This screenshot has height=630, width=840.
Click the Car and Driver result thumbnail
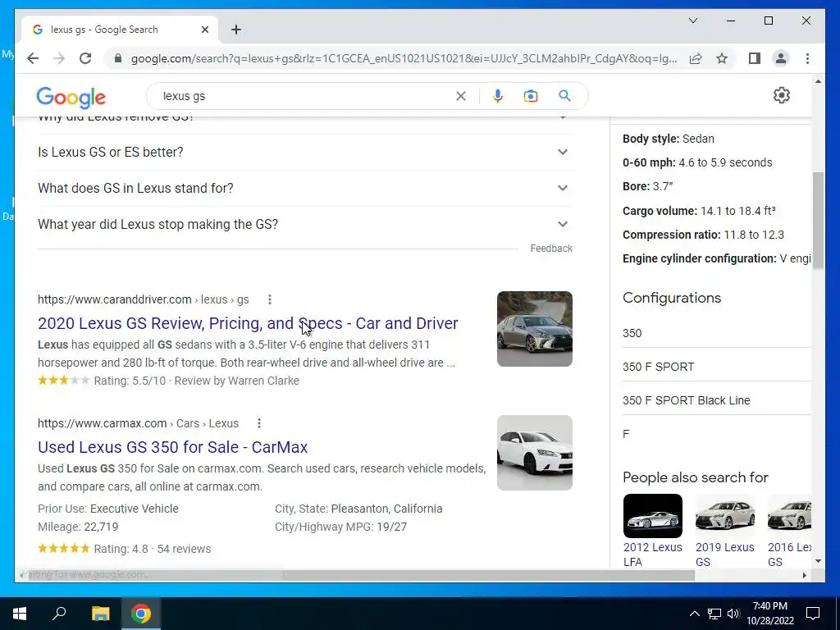pos(535,329)
